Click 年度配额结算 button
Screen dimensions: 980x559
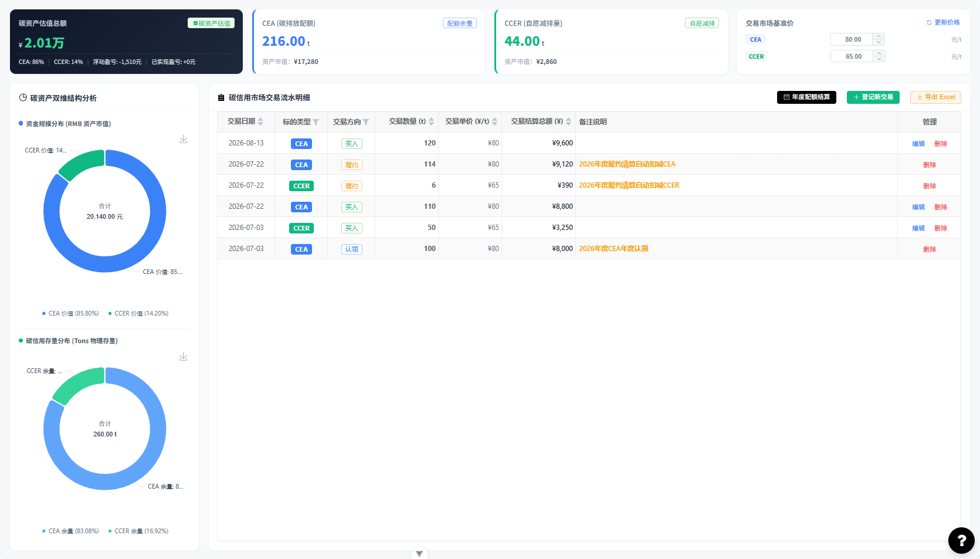[806, 97]
